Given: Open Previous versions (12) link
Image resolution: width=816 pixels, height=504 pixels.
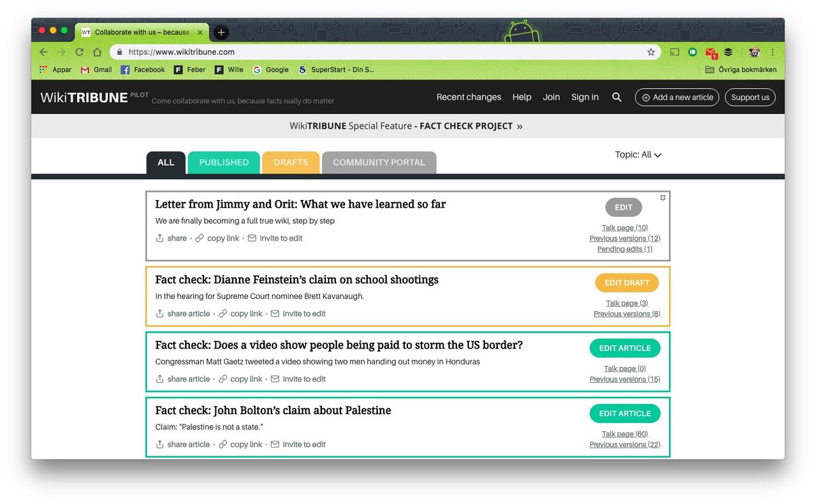Looking at the screenshot, I should click(x=625, y=238).
